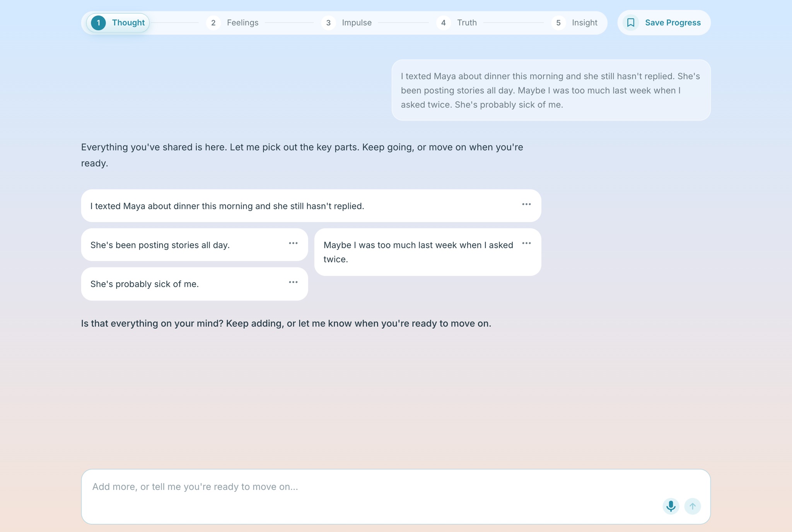Click the original user message bubble
The image size is (792, 532).
(x=551, y=90)
